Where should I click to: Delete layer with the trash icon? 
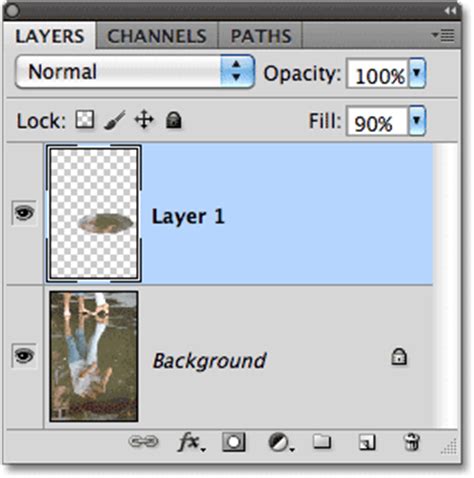[412, 442]
